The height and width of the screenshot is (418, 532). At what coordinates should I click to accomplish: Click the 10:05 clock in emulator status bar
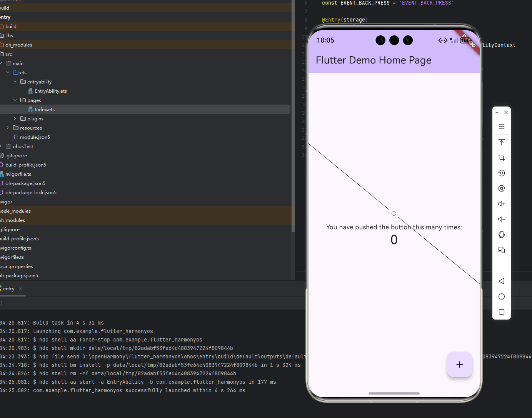pos(325,40)
